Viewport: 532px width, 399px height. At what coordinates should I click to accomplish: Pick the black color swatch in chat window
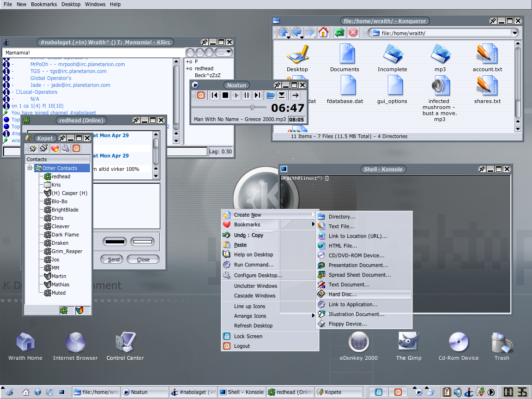(x=115, y=242)
